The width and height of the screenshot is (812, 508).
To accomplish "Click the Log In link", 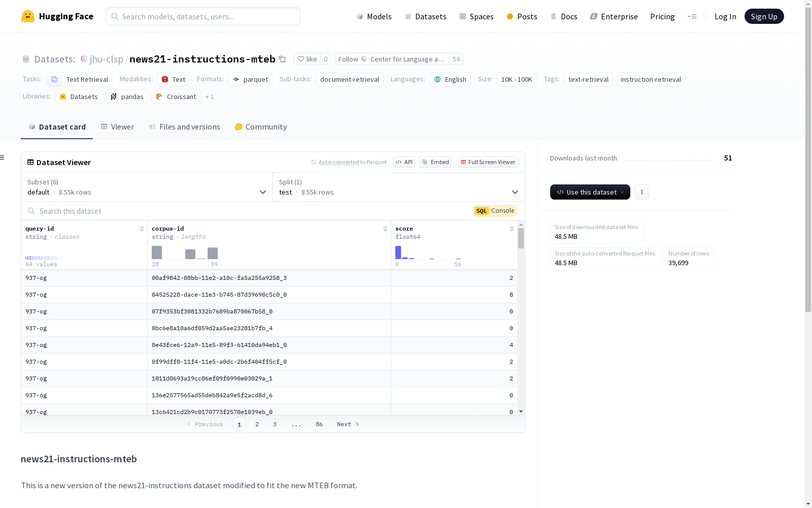I will (x=725, y=16).
